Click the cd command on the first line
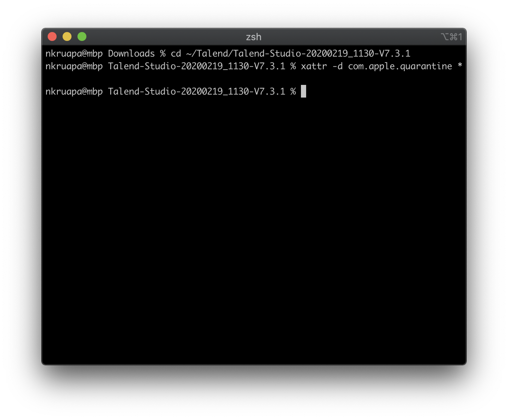This screenshot has width=508, height=420. pyautogui.click(x=176, y=54)
